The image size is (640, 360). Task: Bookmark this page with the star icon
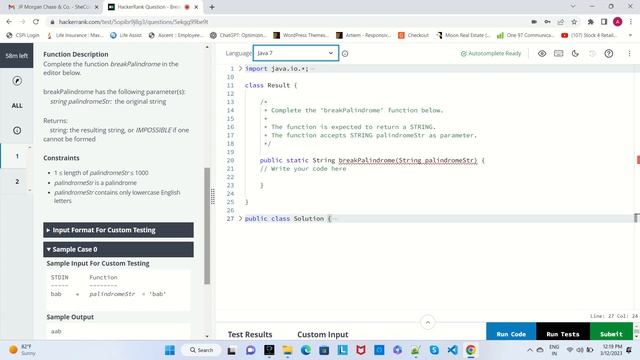[574, 22]
